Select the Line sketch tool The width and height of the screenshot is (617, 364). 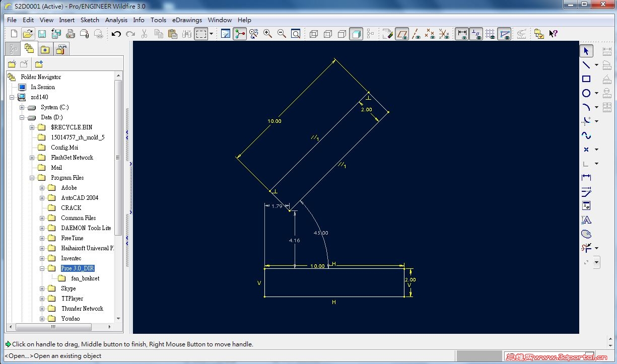(586, 65)
